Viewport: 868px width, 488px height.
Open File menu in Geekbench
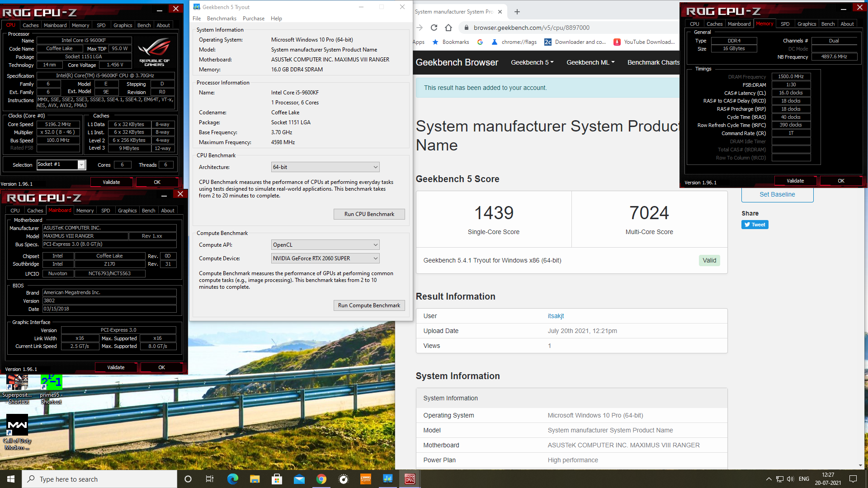[x=197, y=19]
